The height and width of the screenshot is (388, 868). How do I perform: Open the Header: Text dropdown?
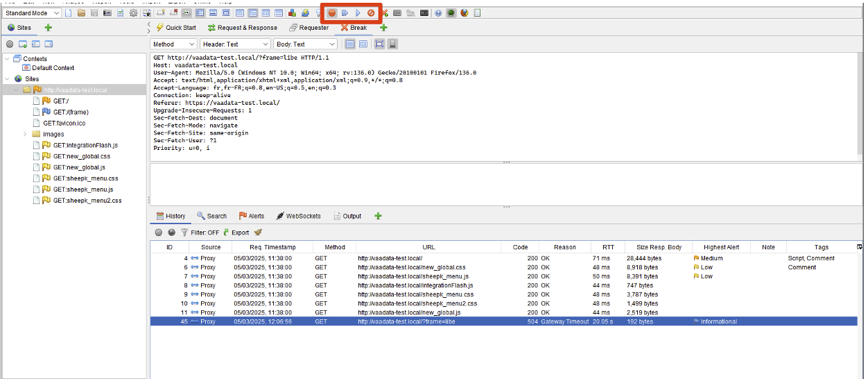[234, 44]
